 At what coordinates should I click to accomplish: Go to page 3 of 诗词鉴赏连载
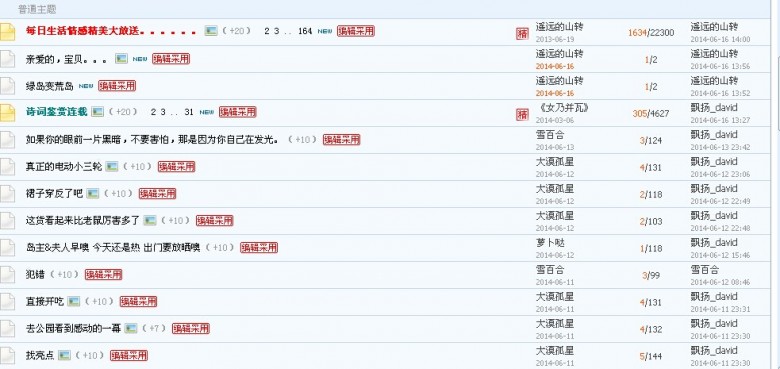point(163,112)
